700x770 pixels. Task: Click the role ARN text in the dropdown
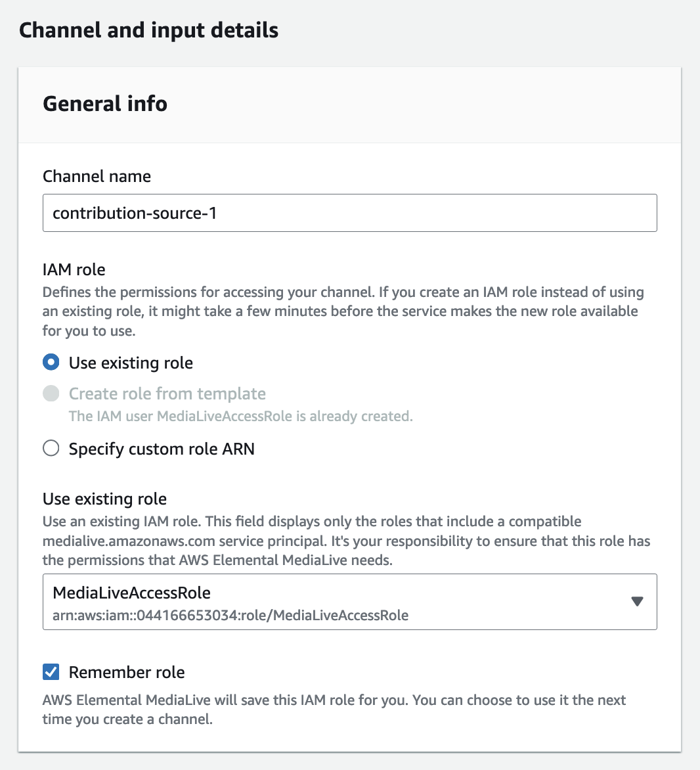pyautogui.click(x=230, y=616)
